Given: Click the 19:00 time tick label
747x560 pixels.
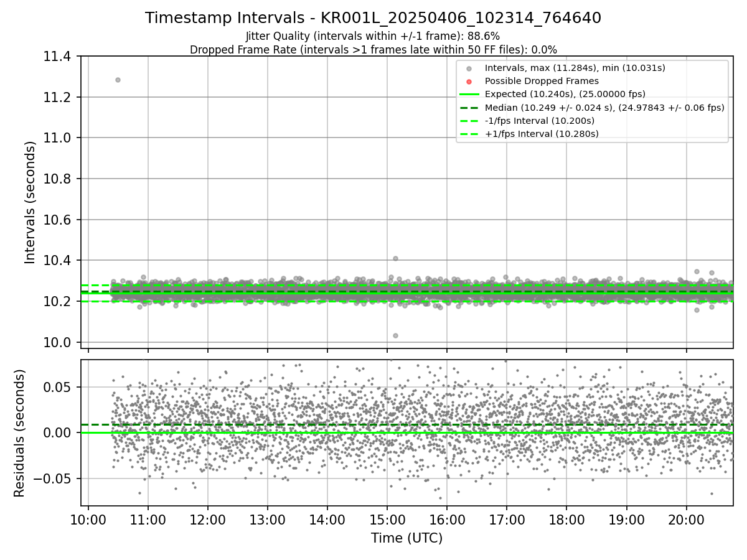Looking at the screenshot, I should tap(626, 519).
